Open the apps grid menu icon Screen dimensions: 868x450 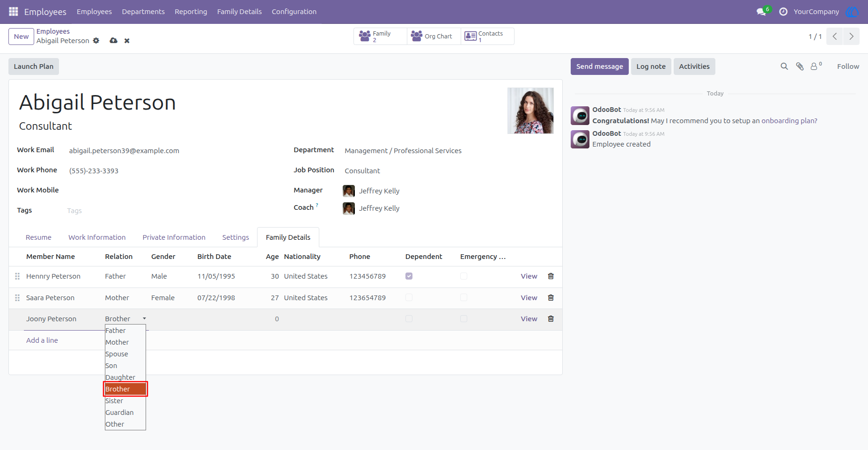[x=13, y=11]
